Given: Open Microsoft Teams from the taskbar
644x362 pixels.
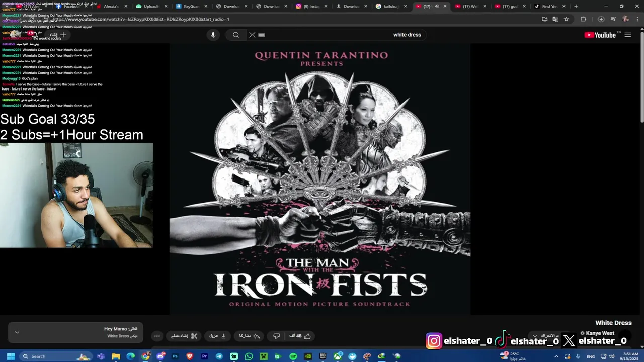Looking at the screenshot, I should tap(101, 356).
